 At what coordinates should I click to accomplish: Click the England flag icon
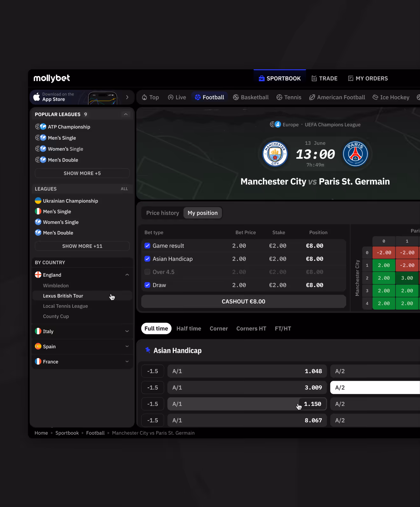click(38, 275)
